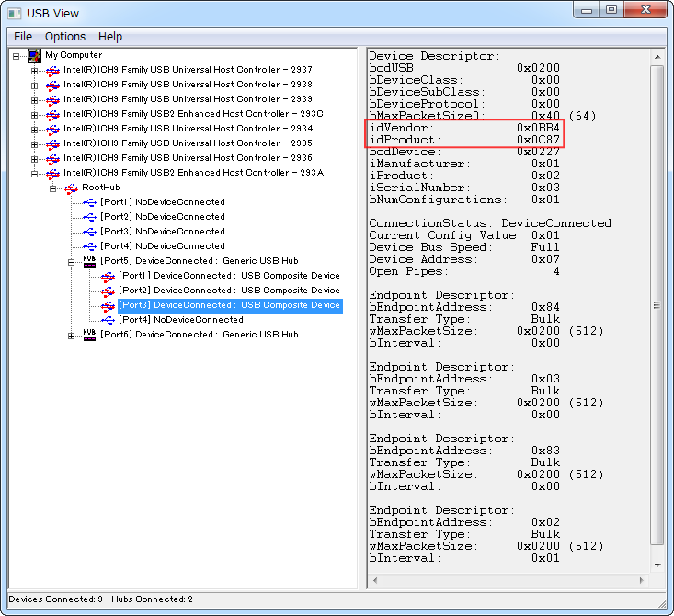Expand the Host Controller 2939 node
Screen dimensions: 674x616
click(34, 100)
